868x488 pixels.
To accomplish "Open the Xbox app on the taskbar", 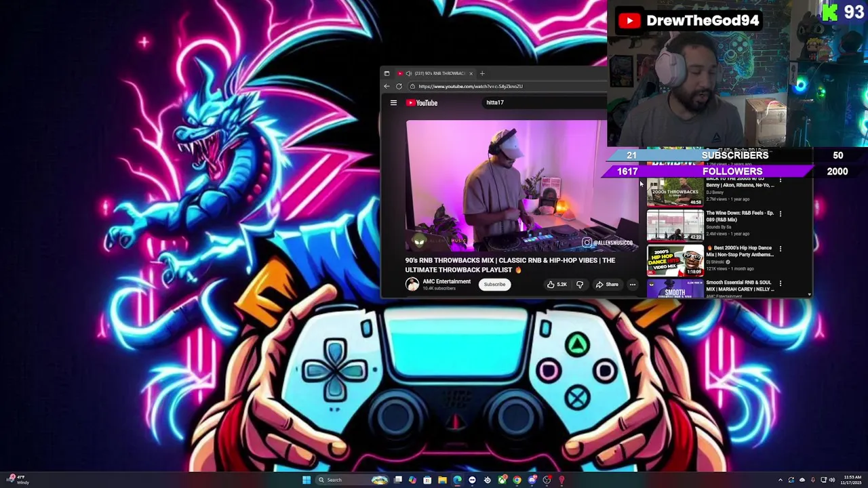I will [502, 480].
